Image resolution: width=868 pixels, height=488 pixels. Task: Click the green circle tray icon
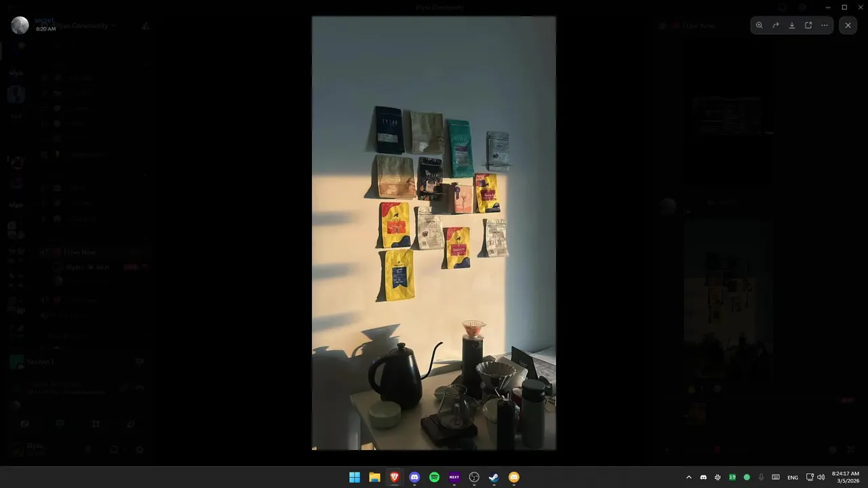[x=747, y=477]
